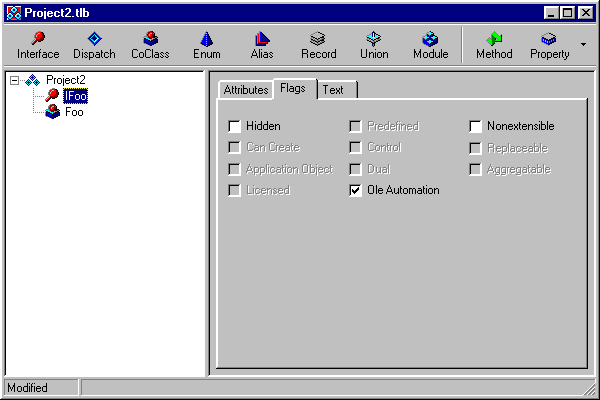Click the Interface toolbar icon

(x=38, y=45)
